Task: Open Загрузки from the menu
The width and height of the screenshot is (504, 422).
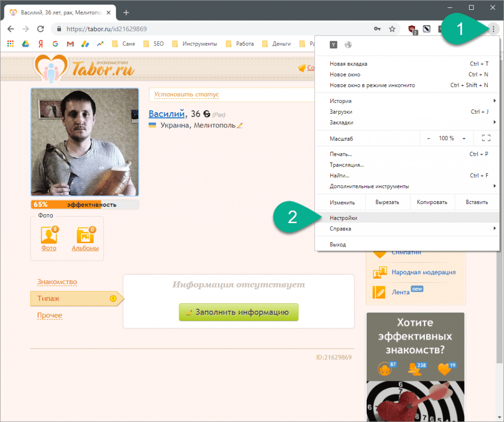Action: click(407, 112)
